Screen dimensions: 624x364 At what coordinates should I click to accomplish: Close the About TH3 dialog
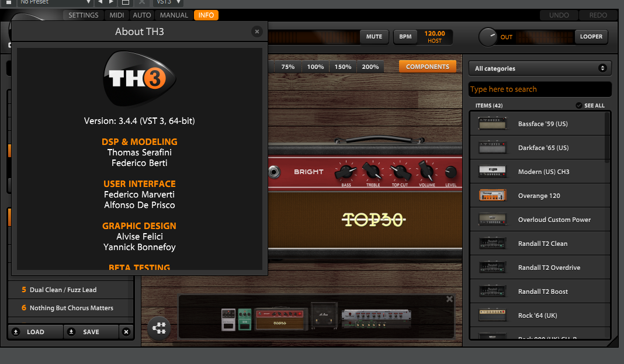tap(256, 32)
